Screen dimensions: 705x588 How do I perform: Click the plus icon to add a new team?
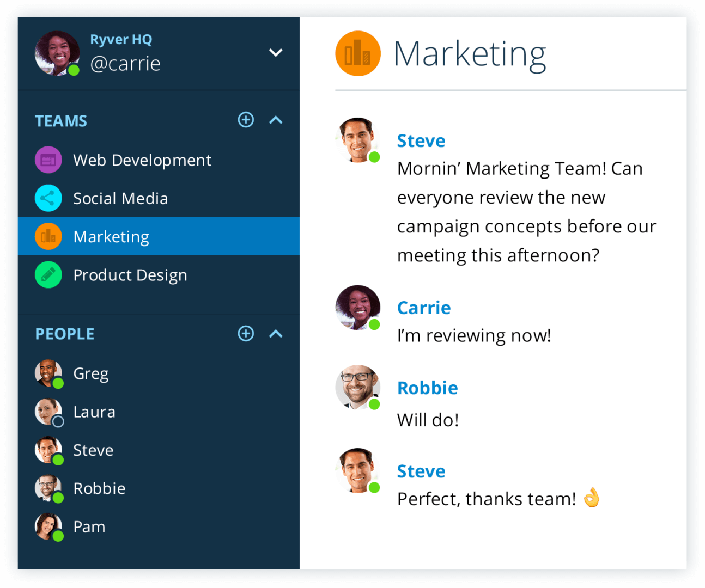click(246, 120)
